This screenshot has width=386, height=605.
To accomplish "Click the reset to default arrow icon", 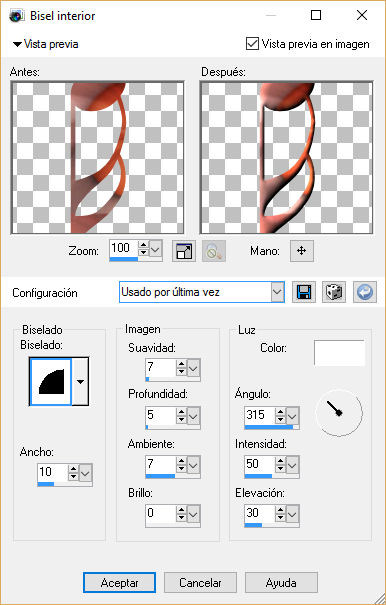I will [x=364, y=292].
